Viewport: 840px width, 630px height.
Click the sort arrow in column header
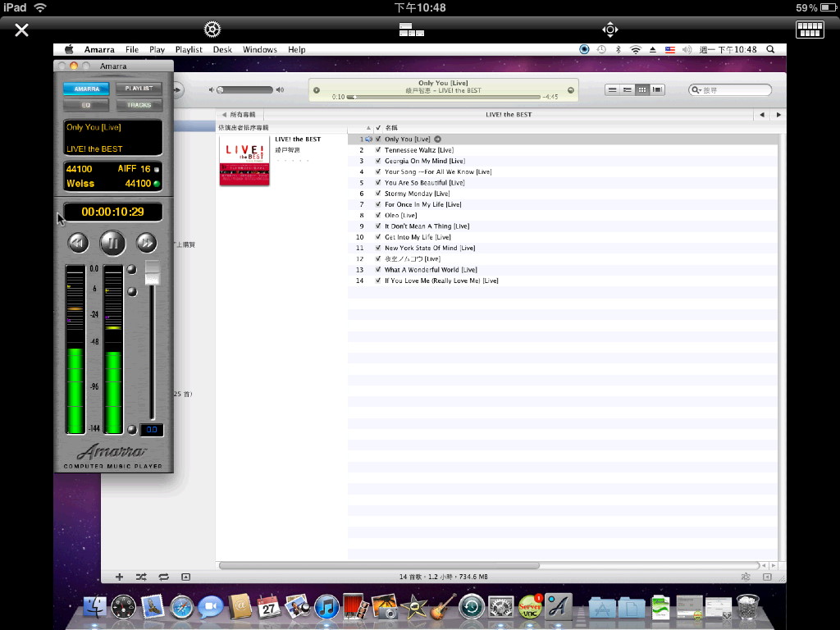pyautogui.click(x=368, y=127)
